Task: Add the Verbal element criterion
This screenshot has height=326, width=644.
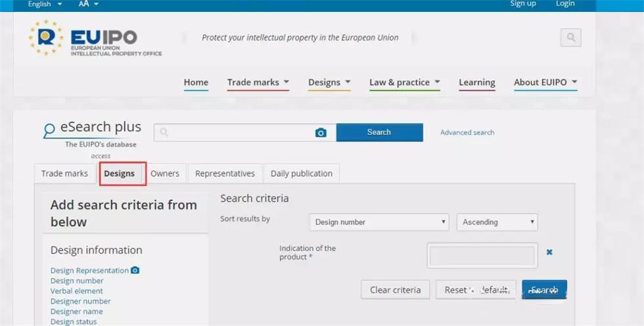Action: coord(77,291)
